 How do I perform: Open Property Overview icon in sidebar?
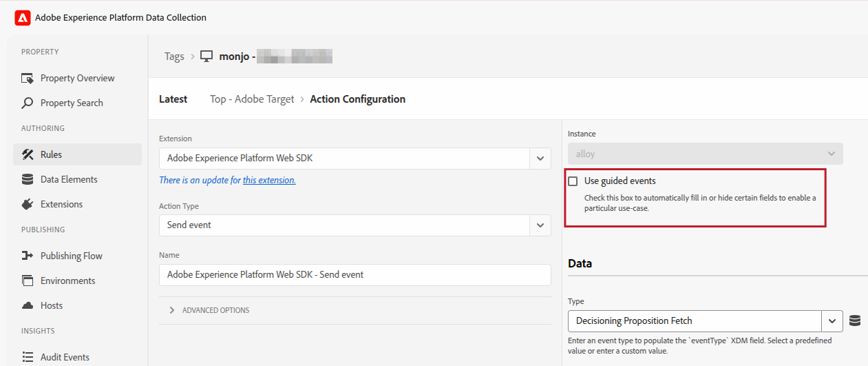tap(28, 78)
